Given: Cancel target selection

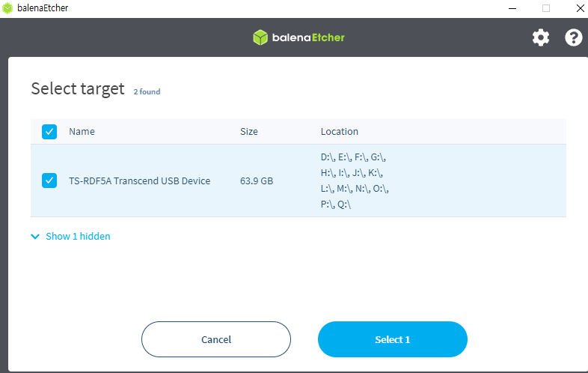Looking at the screenshot, I should coord(216,339).
